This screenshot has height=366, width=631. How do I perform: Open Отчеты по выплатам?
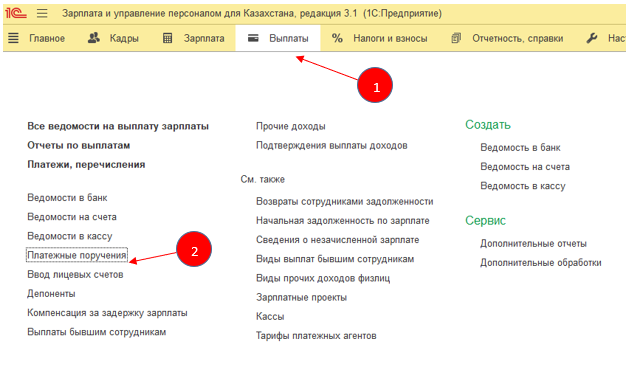point(78,145)
